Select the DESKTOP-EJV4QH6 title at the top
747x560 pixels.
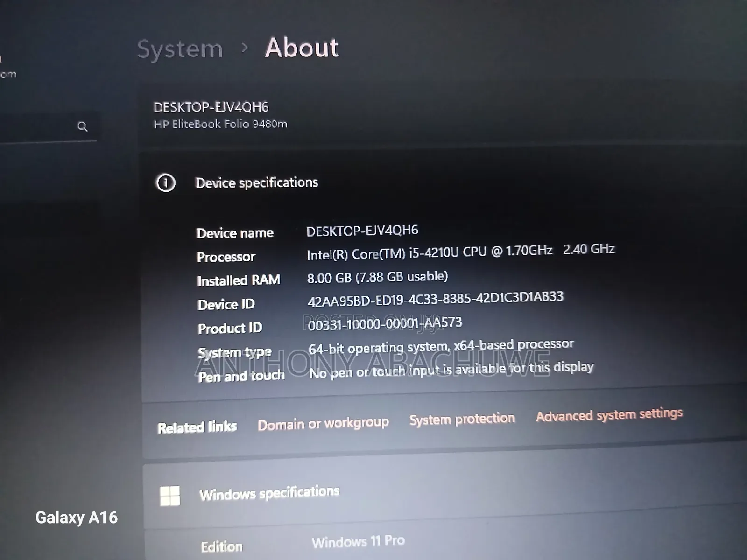coord(211,107)
